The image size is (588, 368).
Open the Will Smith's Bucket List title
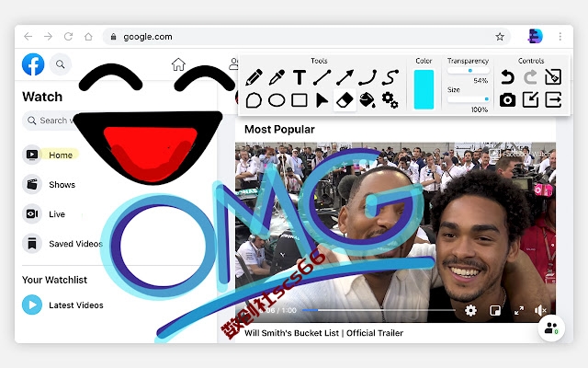323,333
